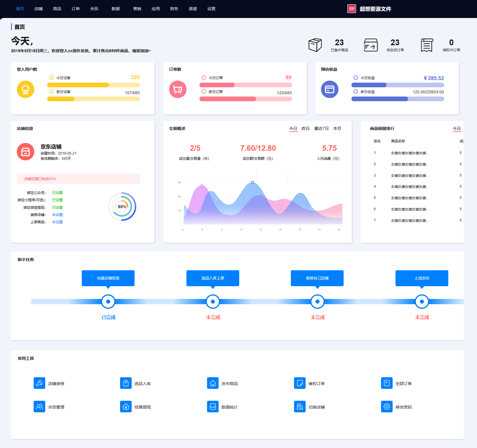Screen dimensions: 477x448
Task: Select the 昨日收益 radio circle
Action: 356,92
